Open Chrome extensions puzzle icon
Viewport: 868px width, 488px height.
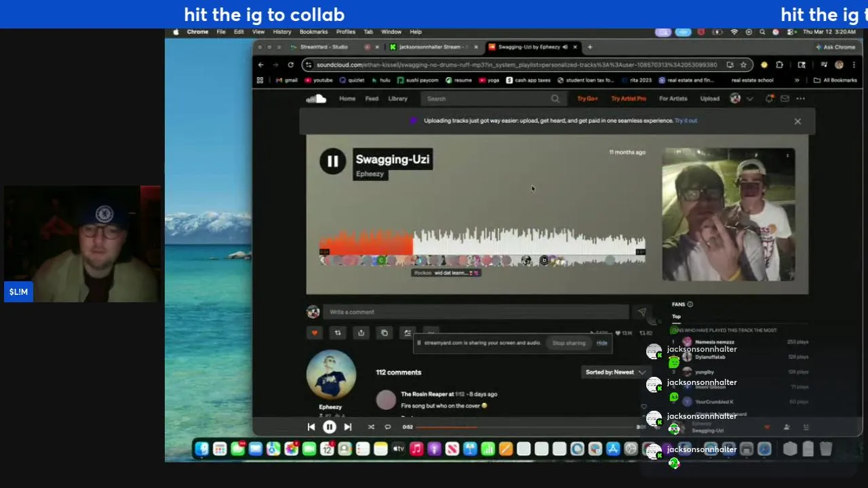point(779,65)
